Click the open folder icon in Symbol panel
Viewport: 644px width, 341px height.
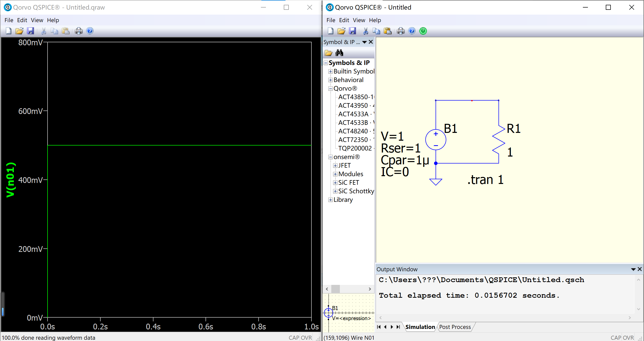(x=328, y=53)
